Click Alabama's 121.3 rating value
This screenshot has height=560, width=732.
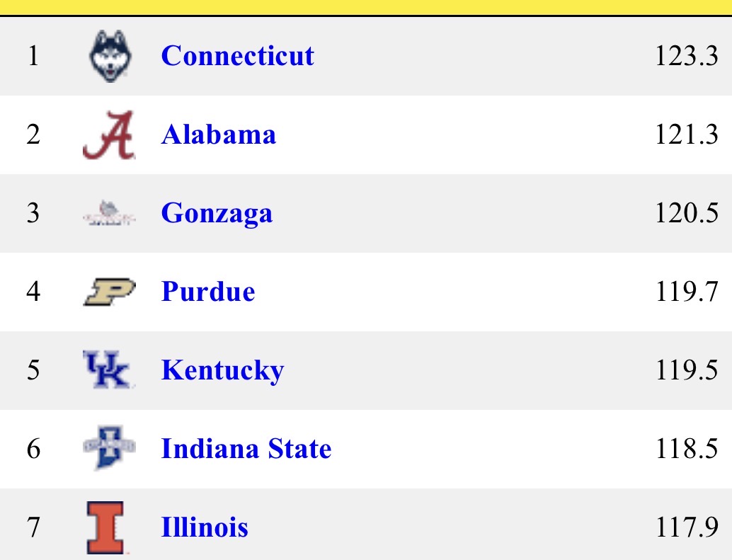[687, 135]
